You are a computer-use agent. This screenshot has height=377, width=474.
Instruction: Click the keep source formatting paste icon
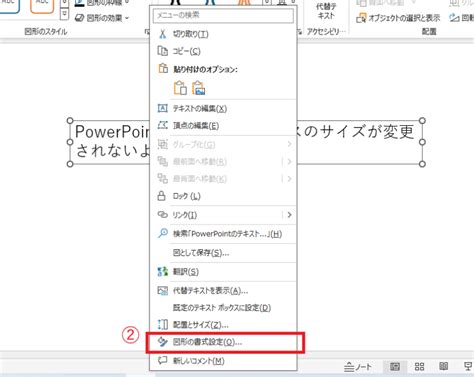[x=180, y=88]
